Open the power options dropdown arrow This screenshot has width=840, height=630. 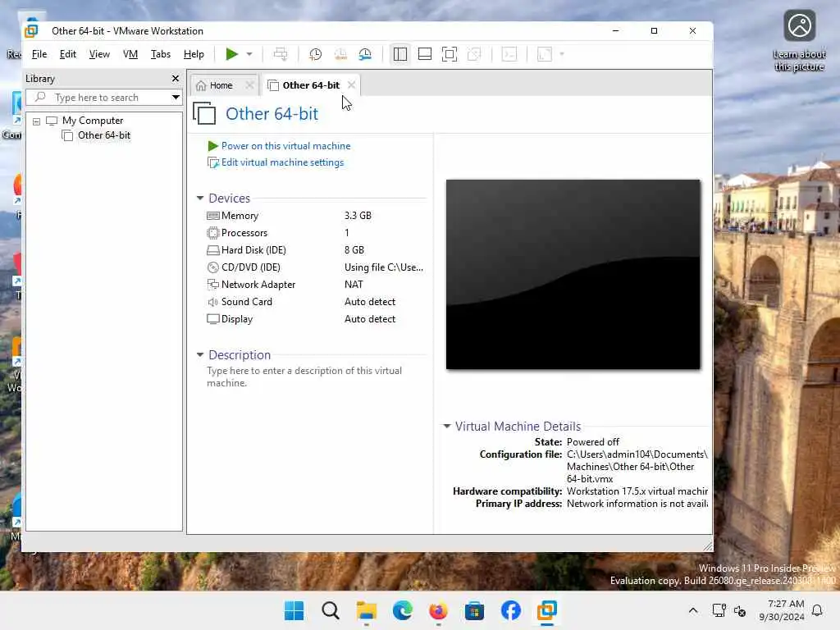coord(249,54)
